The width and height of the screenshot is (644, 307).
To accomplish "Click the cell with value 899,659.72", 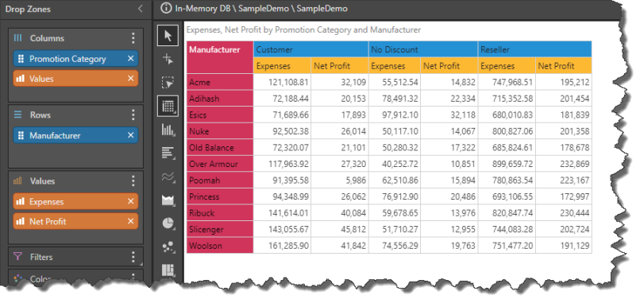I will [507, 164].
